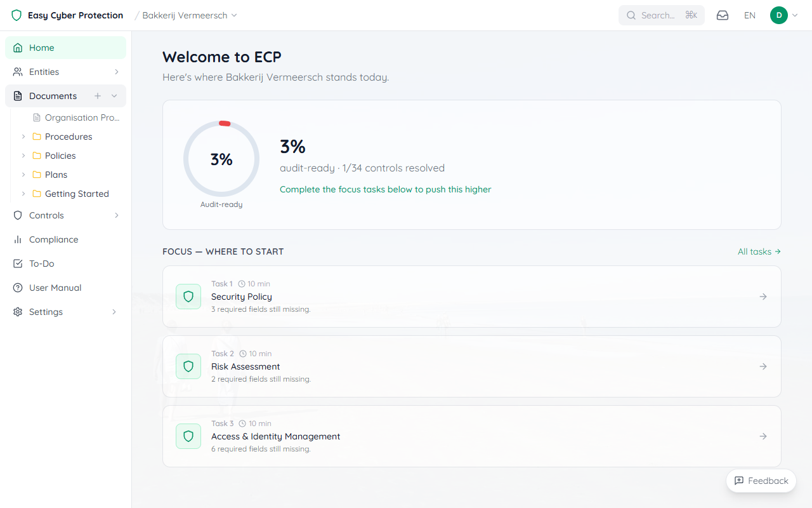The height and width of the screenshot is (508, 812).
Task: Click the Easy Cyber Protection shield logo
Action: [15, 15]
